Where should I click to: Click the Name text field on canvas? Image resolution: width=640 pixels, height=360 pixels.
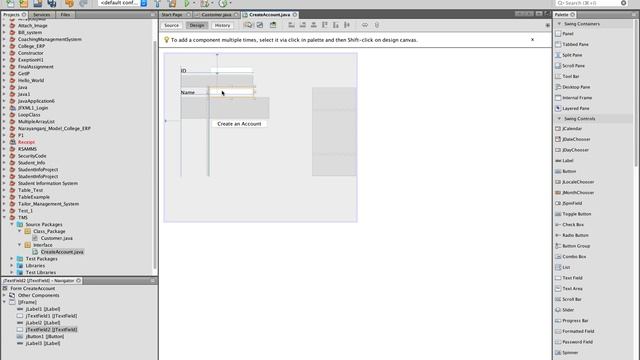pyautogui.click(x=231, y=92)
